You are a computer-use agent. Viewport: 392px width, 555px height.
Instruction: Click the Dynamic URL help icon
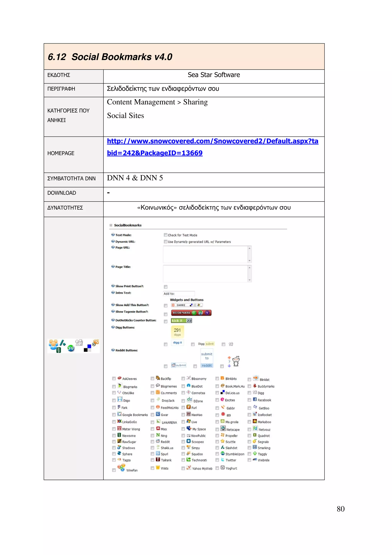click(113, 241)
